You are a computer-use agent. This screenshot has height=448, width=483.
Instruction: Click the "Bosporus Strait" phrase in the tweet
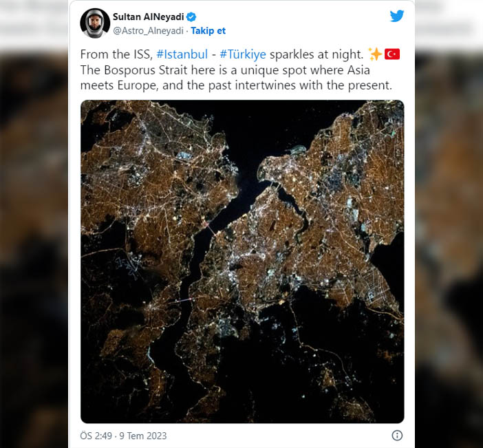click(146, 70)
